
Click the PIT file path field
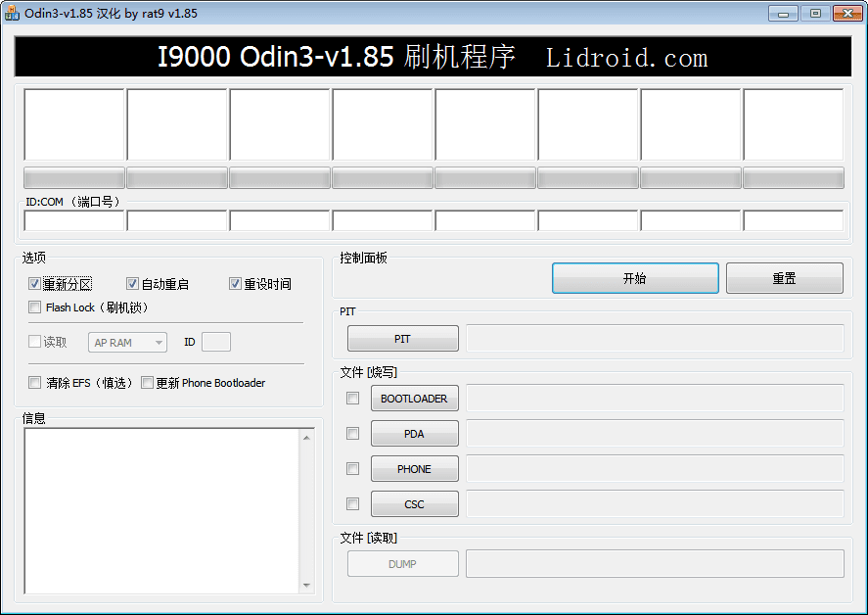tap(655, 339)
